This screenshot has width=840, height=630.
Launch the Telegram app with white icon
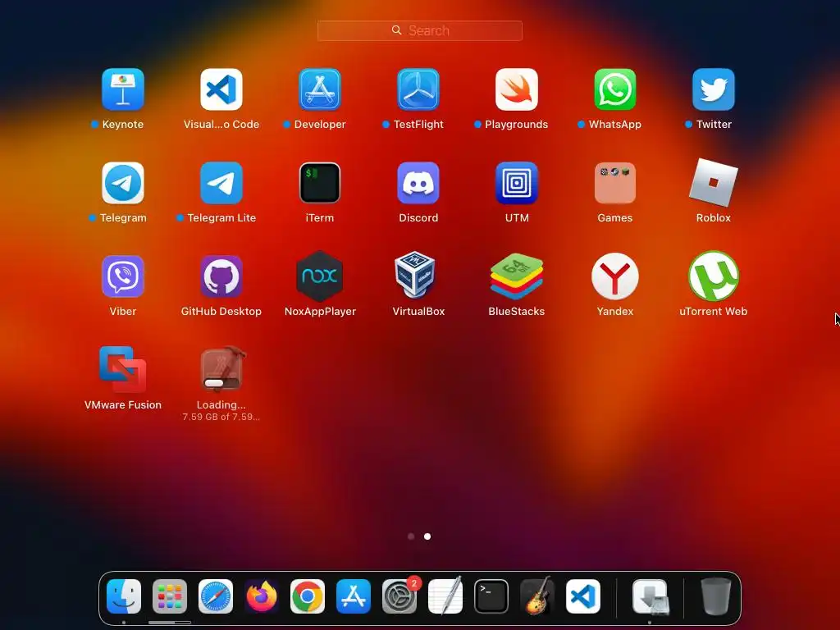tap(123, 183)
